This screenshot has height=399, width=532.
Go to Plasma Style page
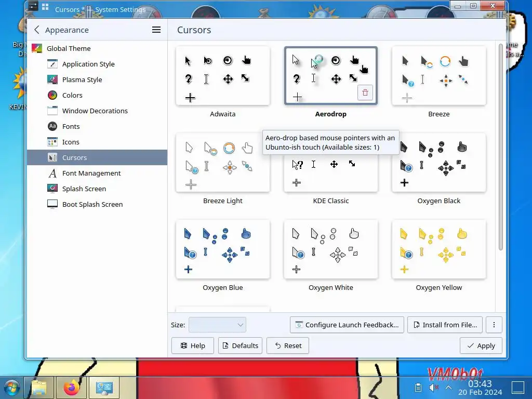point(97,79)
